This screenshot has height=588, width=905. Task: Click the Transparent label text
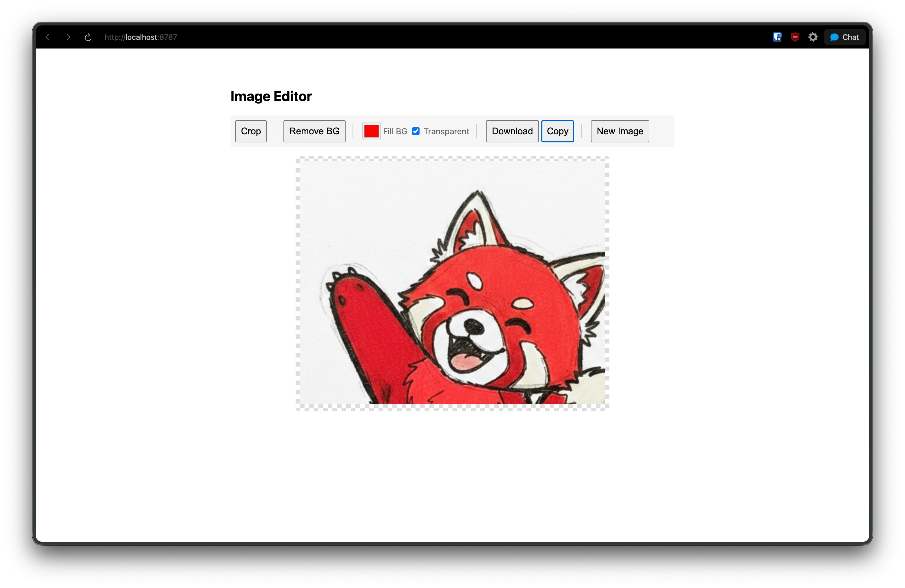(446, 131)
